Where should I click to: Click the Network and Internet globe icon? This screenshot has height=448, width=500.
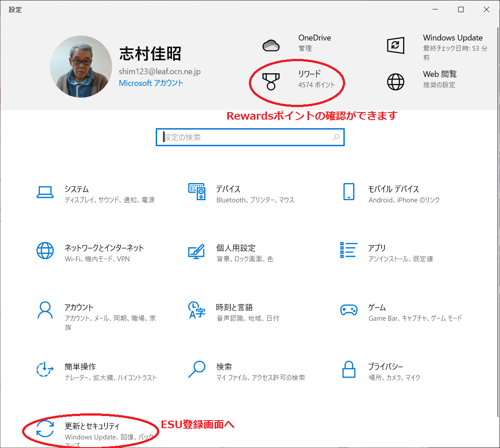click(45, 251)
